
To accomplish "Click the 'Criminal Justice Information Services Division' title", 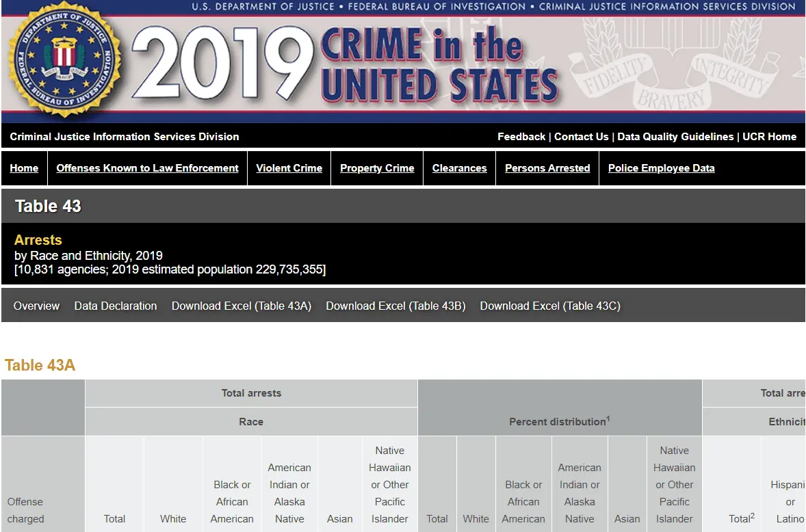I will tap(125, 137).
